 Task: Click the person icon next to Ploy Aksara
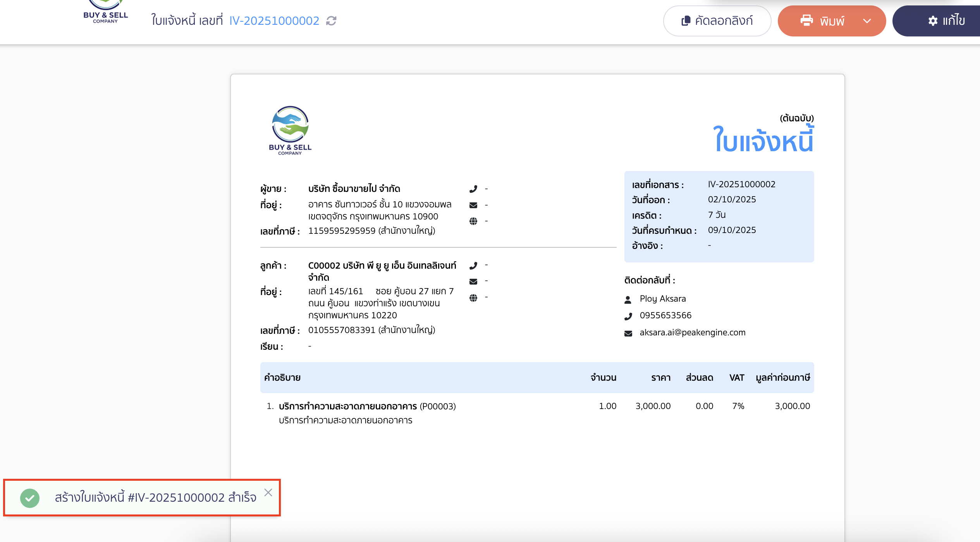point(629,299)
